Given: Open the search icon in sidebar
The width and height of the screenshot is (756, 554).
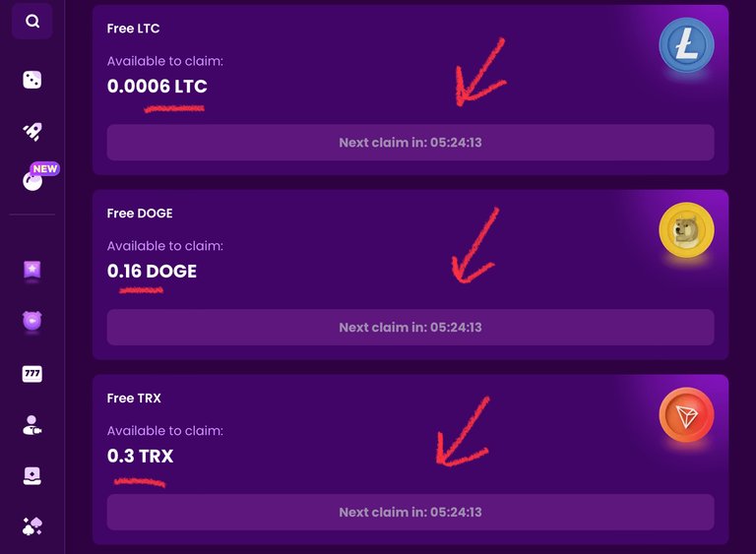Looking at the screenshot, I should [32, 21].
